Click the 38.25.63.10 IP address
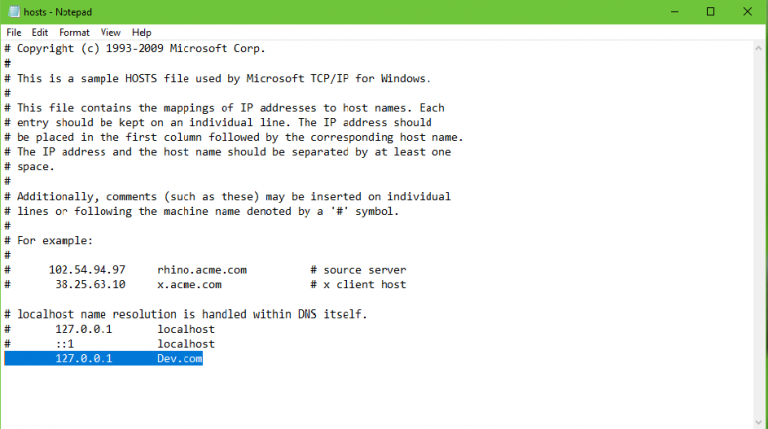 coord(90,284)
